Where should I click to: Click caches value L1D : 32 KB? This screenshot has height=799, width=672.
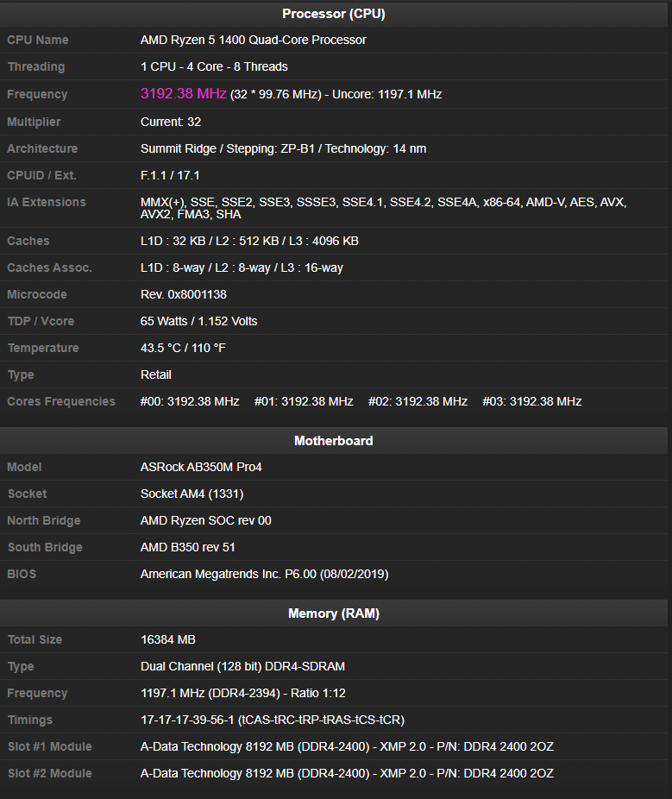pyautogui.click(x=173, y=241)
